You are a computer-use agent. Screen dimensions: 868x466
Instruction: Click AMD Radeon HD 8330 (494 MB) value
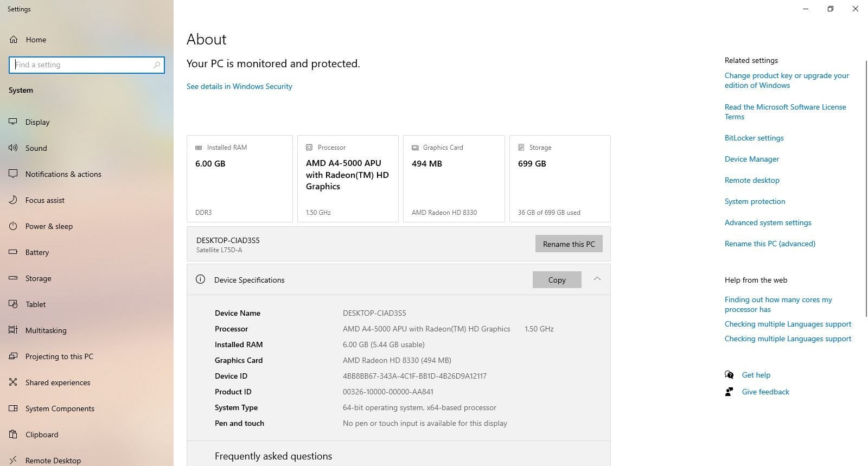[397, 360]
